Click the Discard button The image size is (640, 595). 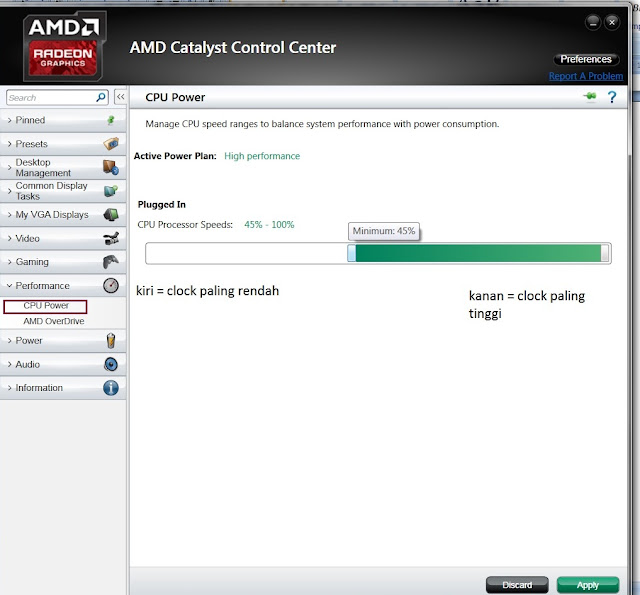click(x=517, y=585)
